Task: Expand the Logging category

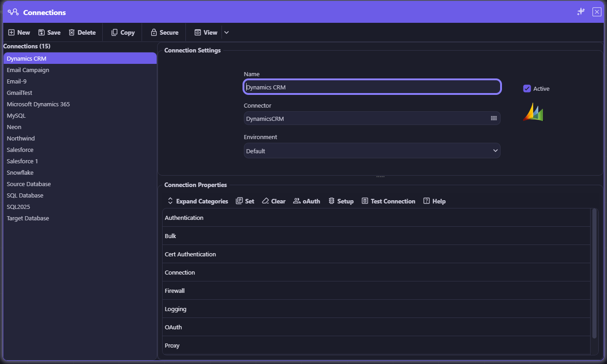Action: tap(376, 309)
